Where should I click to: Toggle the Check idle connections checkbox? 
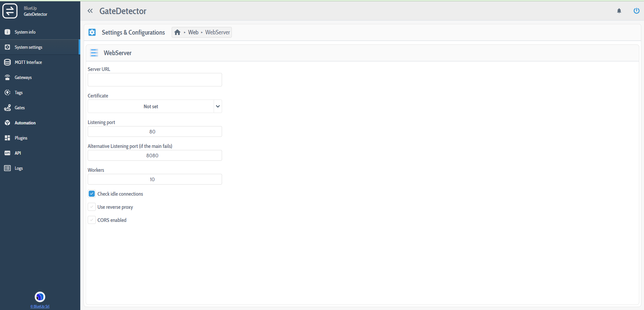pos(91,194)
